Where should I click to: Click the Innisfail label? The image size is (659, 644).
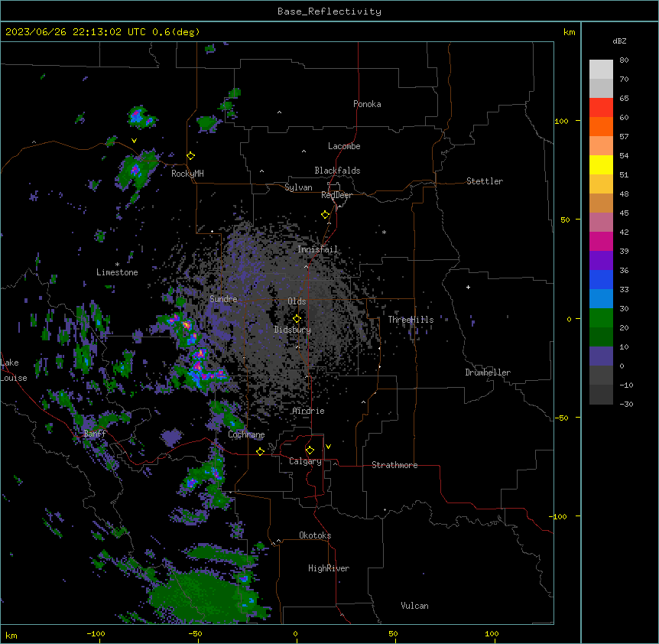(x=317, y=249)
